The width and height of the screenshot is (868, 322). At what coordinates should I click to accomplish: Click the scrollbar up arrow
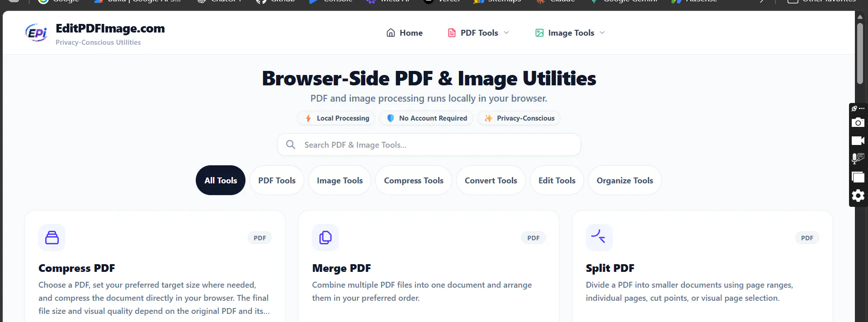(x=860, y=17)
